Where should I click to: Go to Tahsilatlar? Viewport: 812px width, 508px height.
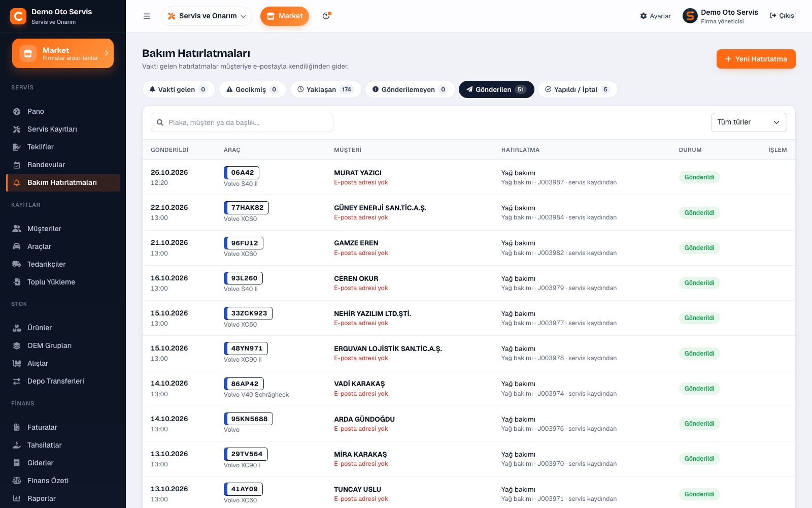click(x=63, y=445)
